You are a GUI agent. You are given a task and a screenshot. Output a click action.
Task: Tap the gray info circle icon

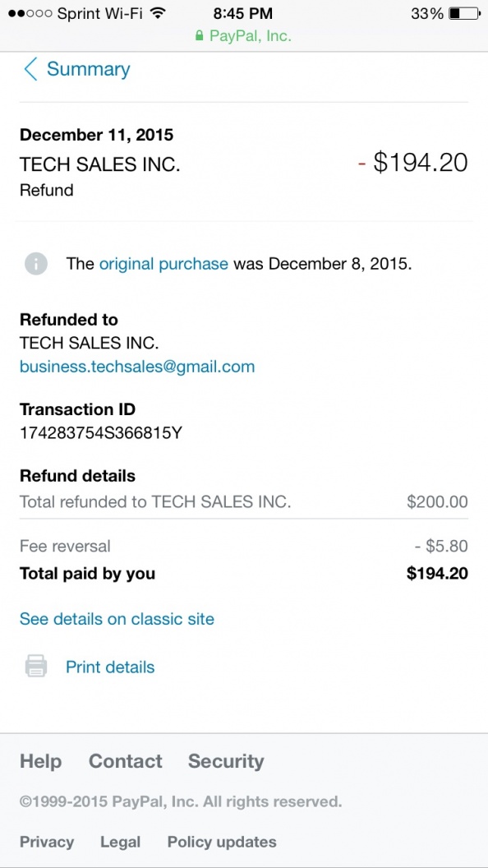[x=36, y=264]
